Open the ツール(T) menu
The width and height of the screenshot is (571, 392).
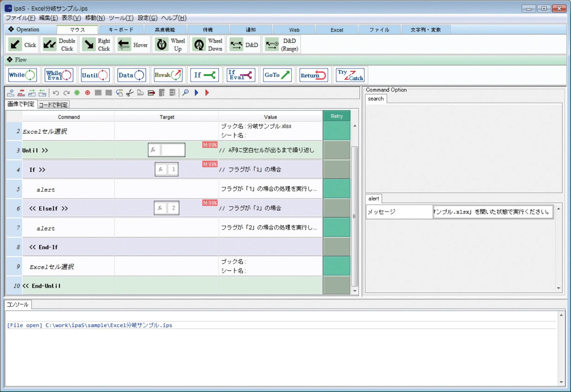pos(121,18)
